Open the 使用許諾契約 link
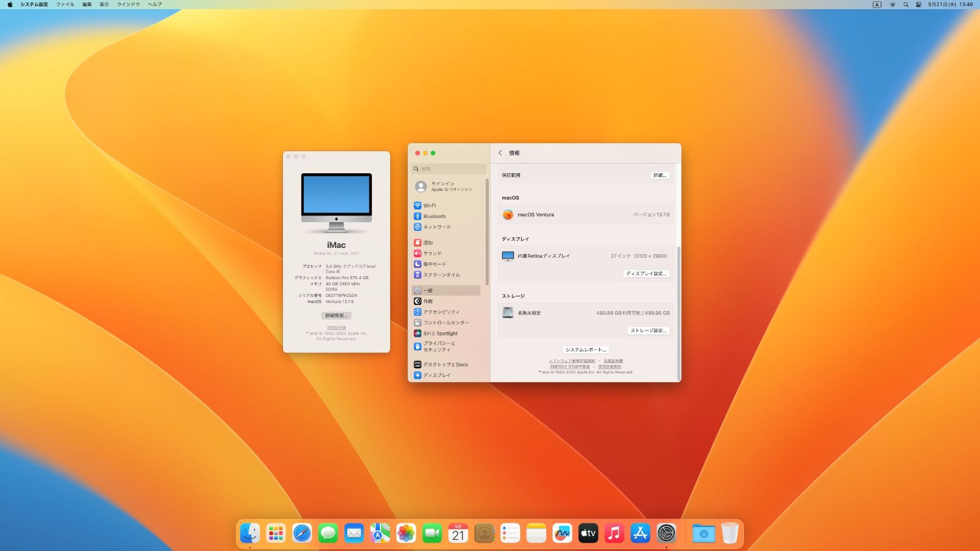The width and height of the screenshot is (980, 551). [x=609, y=367]
